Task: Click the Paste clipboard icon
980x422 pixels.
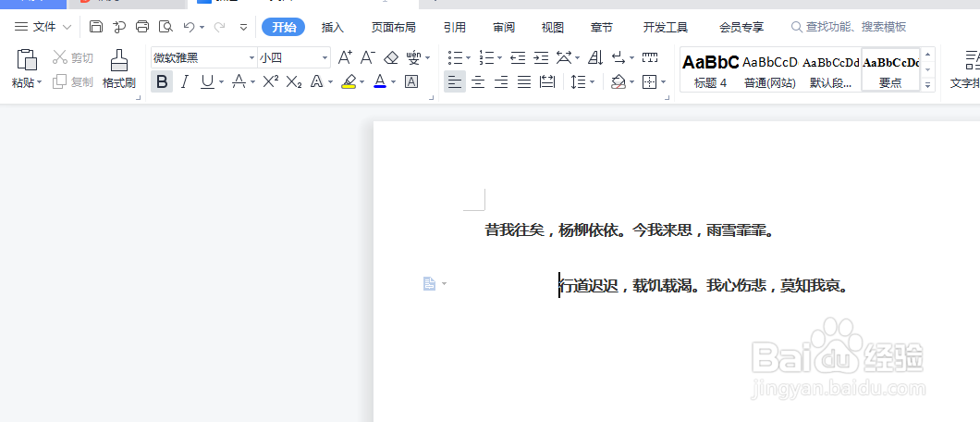Action: click(x=27, y=60)
